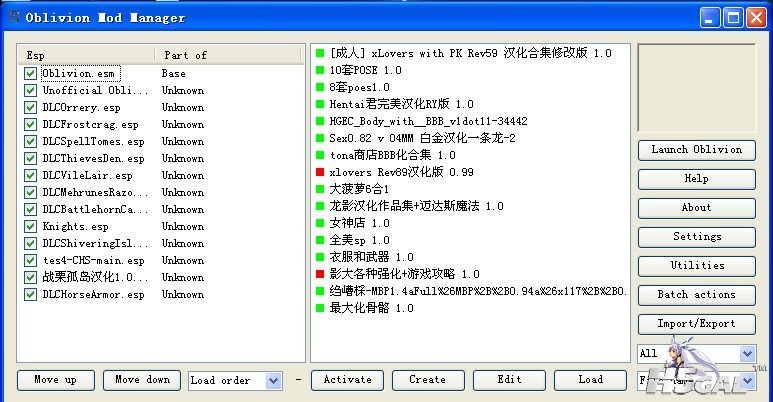Open the Utilities button menu
The height and width of the screenshot is (402, 773).
696,265
